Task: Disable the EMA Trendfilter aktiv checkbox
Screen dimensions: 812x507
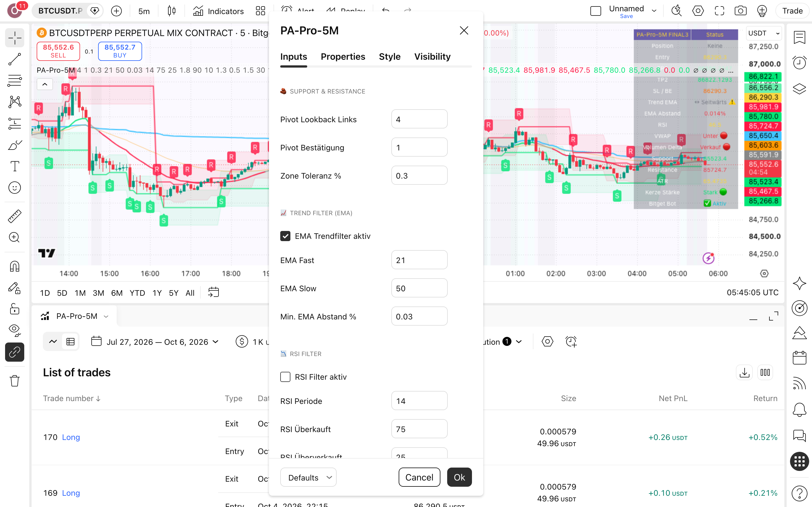Action: tap(285, 236)
